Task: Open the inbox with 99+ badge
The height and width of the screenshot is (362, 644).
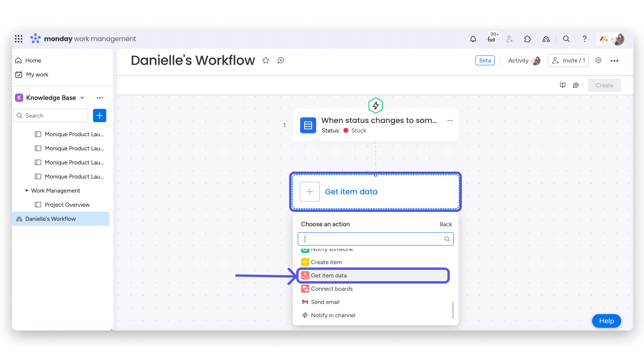Action: point(491,39)
